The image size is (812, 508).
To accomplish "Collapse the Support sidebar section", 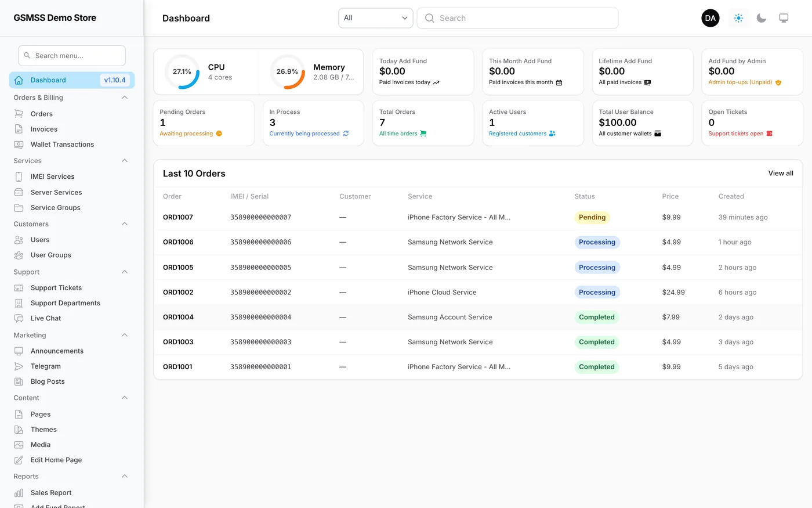I will click(x=125, y=272).
